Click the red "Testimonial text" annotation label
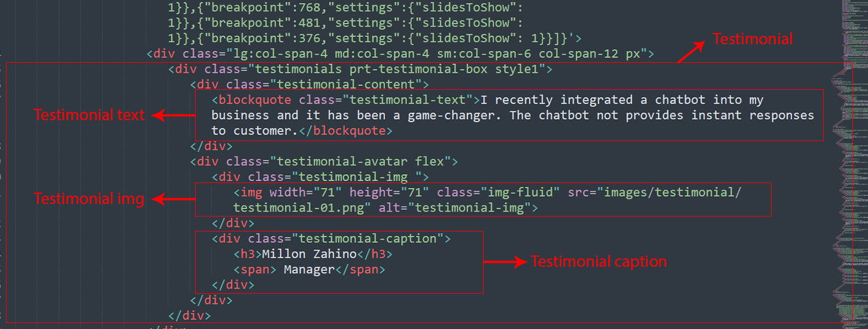The height and width of the screenshot is (329, 868). pos(89,115)
